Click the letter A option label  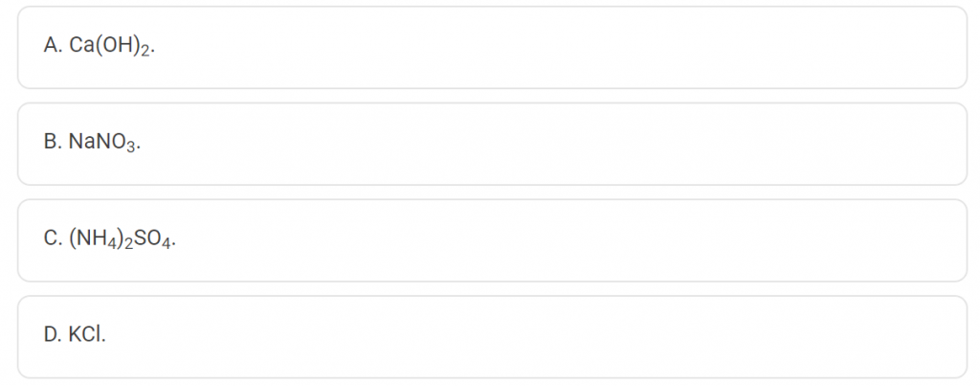point(52,47)
